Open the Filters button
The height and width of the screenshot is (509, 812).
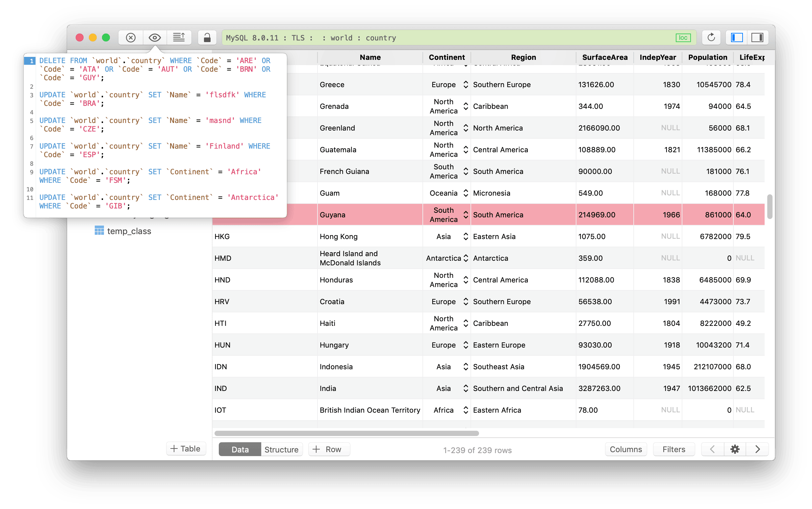pos(673,449)
